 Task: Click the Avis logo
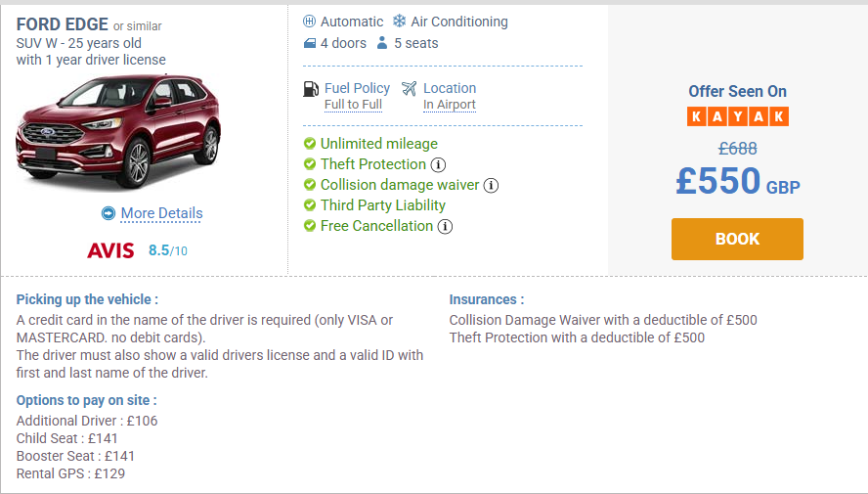(110, 250)
